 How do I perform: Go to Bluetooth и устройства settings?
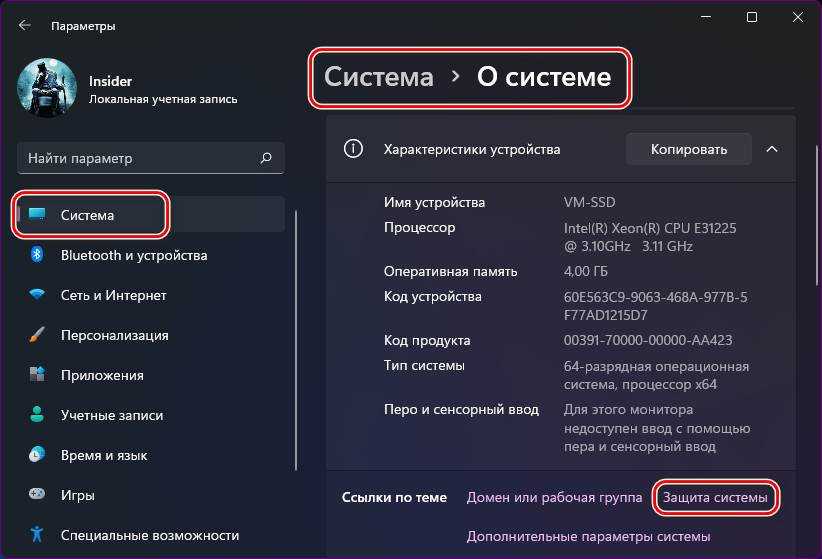tap(134, 255)
